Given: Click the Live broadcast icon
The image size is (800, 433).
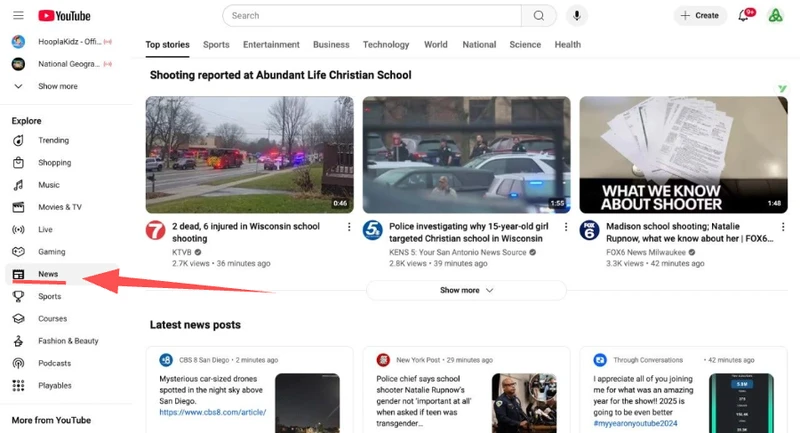Looking at the screenshot, I should 18,230.
